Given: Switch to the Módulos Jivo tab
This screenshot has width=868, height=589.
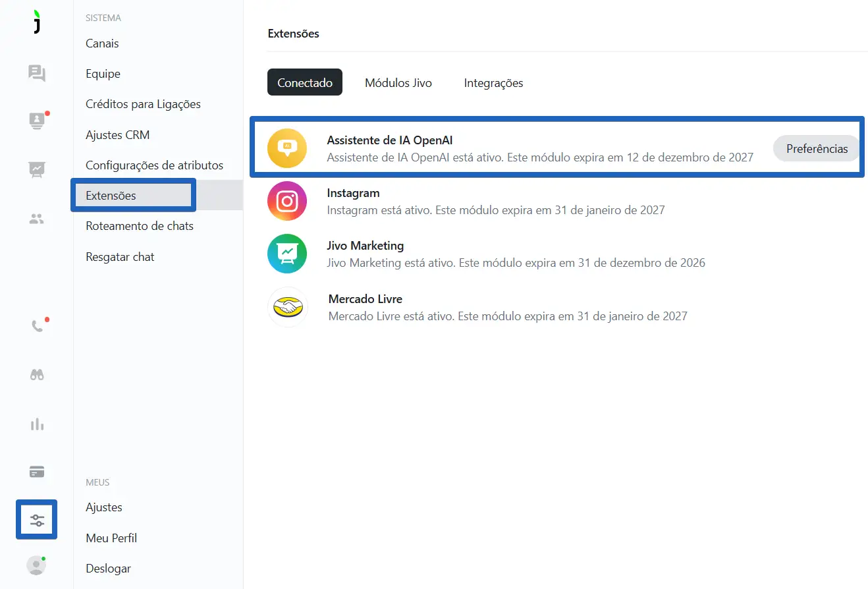Looking at the screenshot, I should click(398, 83).
